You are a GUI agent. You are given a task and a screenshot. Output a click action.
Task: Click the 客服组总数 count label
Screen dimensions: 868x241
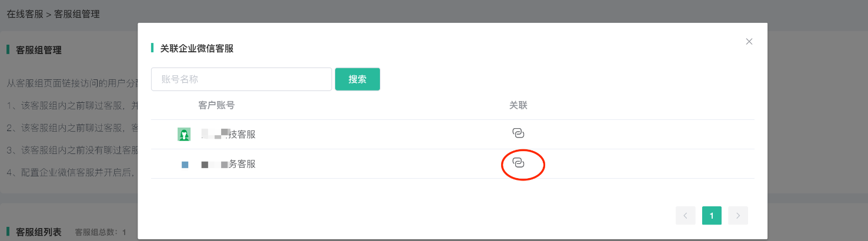101,232
